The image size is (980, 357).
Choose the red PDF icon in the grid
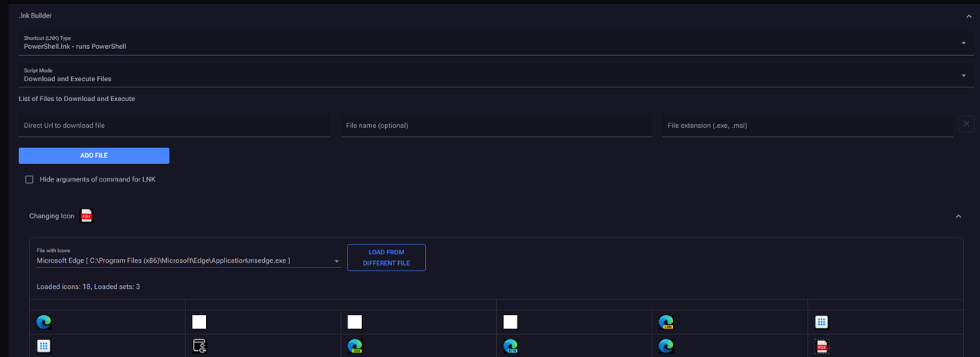click(x=822, y=346)
